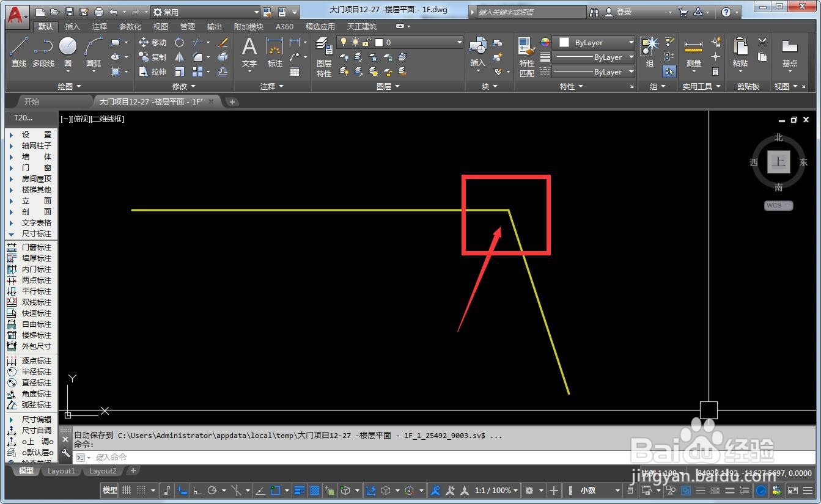Toggle grid display in the status bar
This screenshot has width=821, height=504.
coord(127,490)
